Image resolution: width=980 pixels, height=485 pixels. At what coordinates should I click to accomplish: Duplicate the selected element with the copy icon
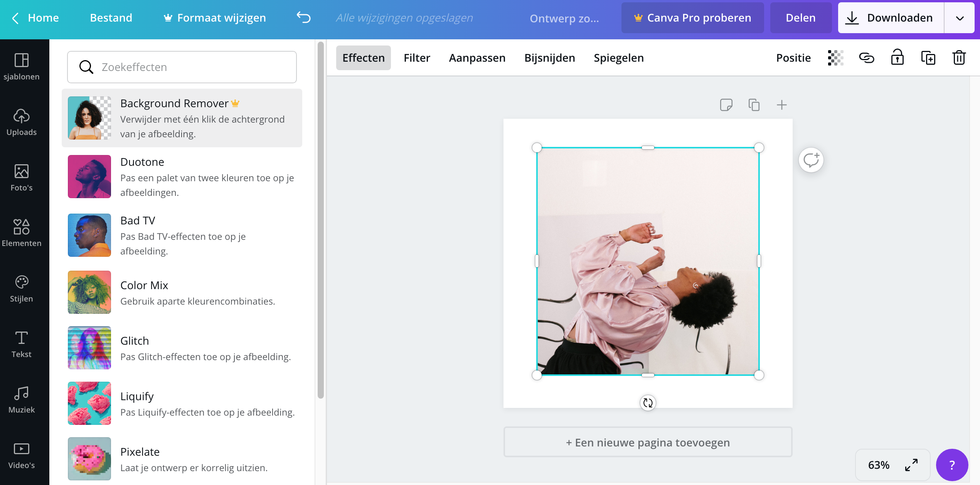[928, 58]
